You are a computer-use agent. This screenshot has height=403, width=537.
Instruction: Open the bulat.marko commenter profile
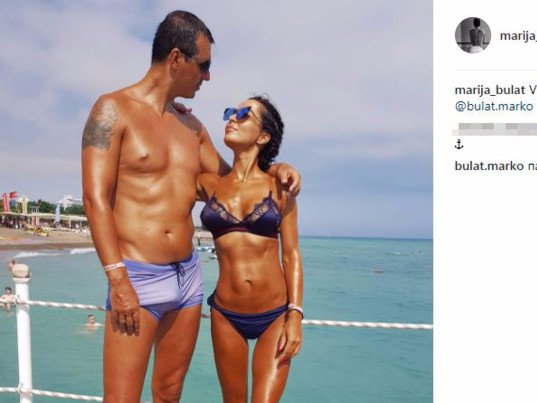pos(489,166)
